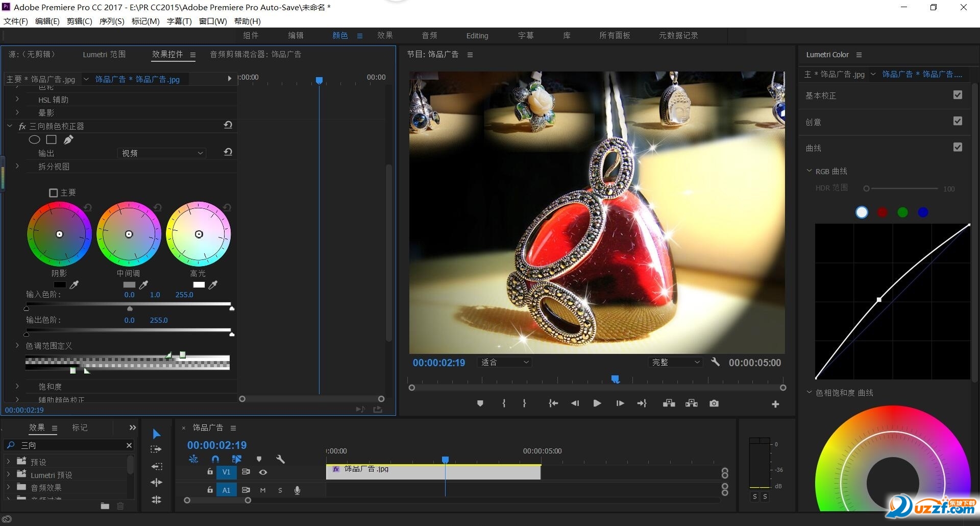The width and height of the screenshot is (980, 526).
Task: Collapse the 色相饱和度 曲线 section
Action: point(809,392)
